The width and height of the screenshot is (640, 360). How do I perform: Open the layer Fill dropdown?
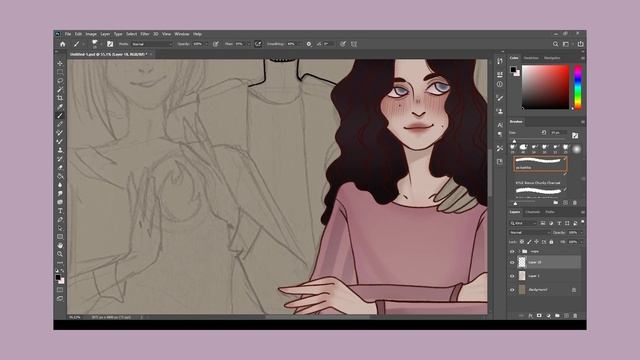pyautogui.click(x=581, y=242)
